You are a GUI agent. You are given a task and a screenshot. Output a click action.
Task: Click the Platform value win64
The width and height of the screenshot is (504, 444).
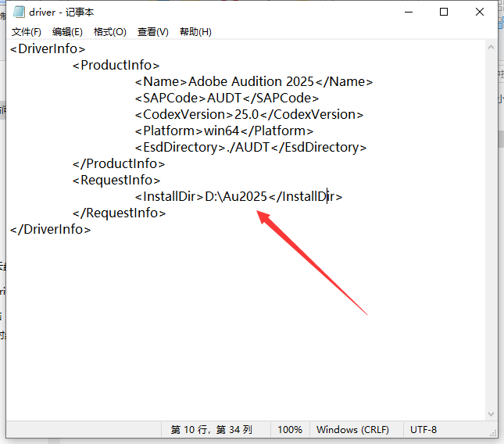221,131
